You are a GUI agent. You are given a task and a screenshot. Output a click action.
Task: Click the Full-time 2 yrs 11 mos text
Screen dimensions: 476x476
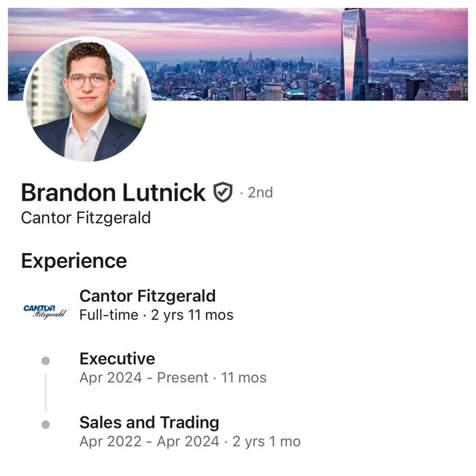tap(156, 315)
